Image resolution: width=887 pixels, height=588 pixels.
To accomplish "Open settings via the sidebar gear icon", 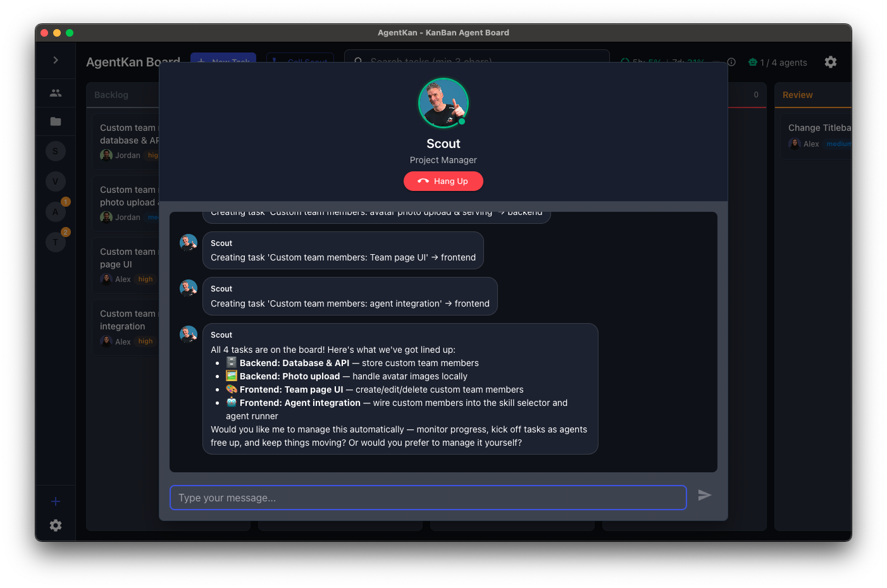I will click(55, 525).
